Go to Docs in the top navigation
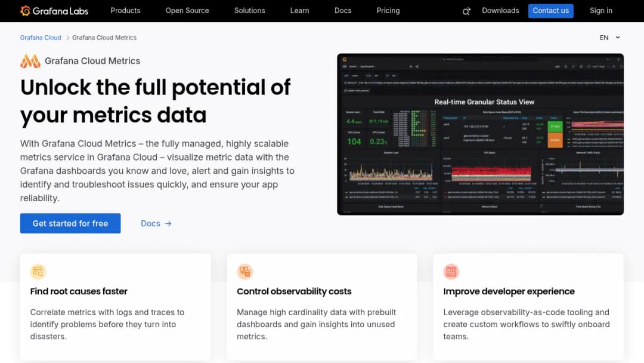Viewport: 644px width, 363px height. (x=343, y=11)
